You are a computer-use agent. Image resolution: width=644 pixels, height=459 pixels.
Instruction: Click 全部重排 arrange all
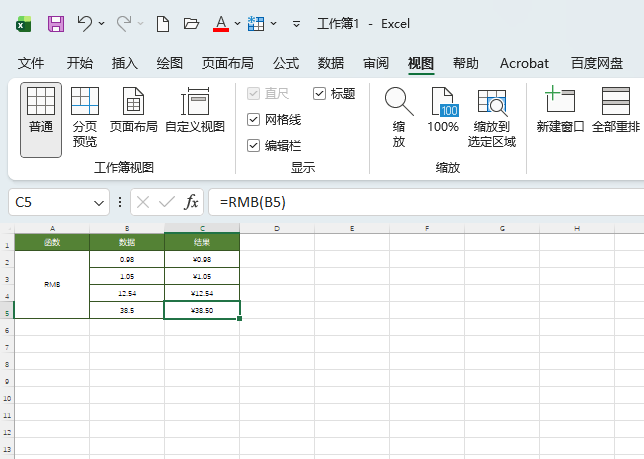(616, 110)
